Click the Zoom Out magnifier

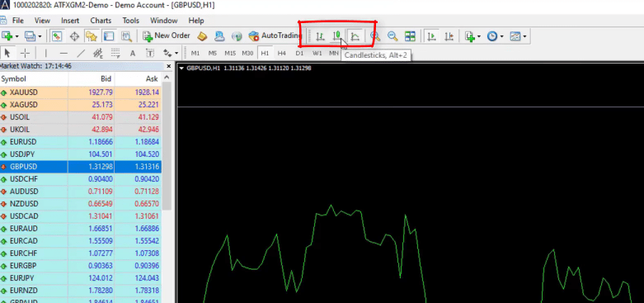(x=393, y=36)
